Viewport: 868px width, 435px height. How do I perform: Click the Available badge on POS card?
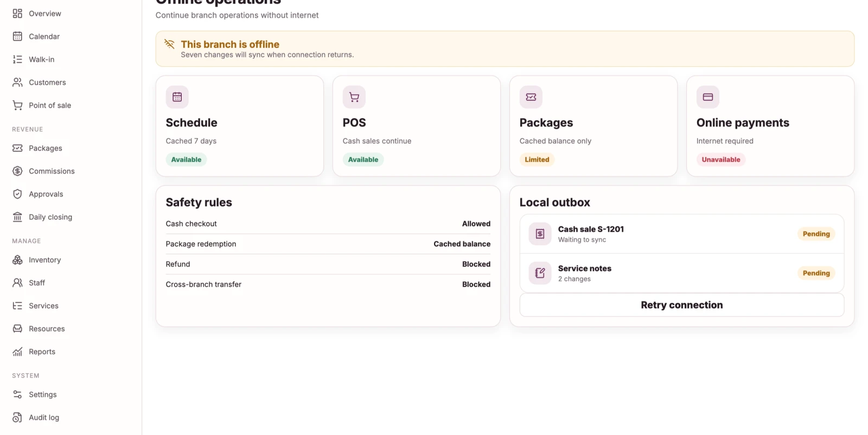click(363, 160)
